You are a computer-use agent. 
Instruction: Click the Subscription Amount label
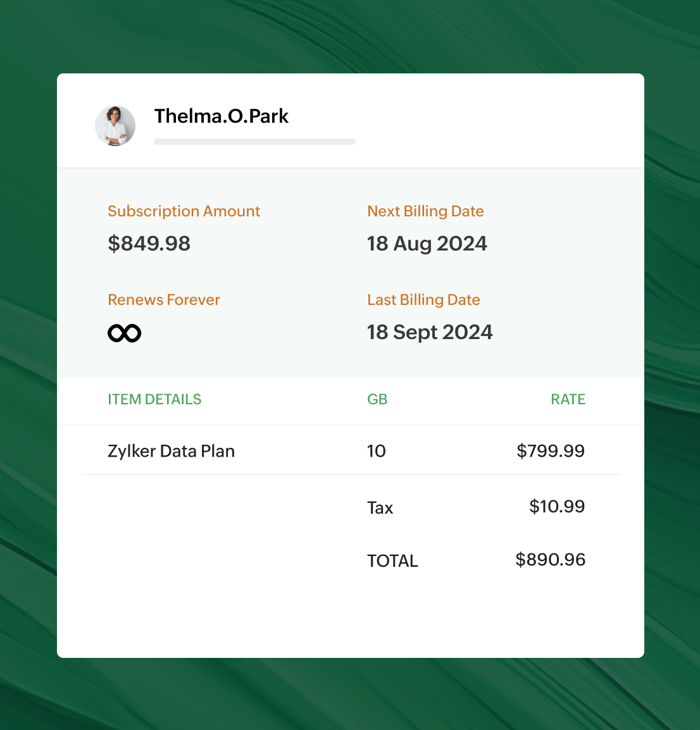point(184,211)
